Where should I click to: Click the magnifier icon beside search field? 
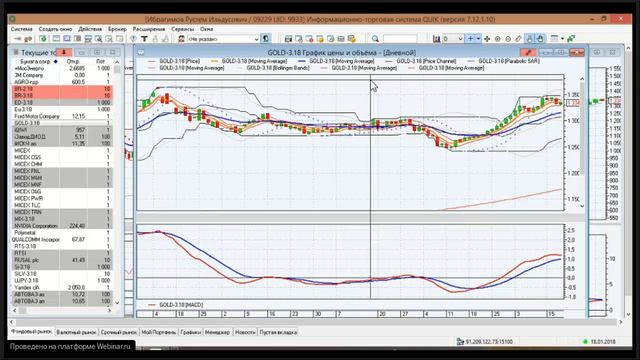[x=375, y=39]
